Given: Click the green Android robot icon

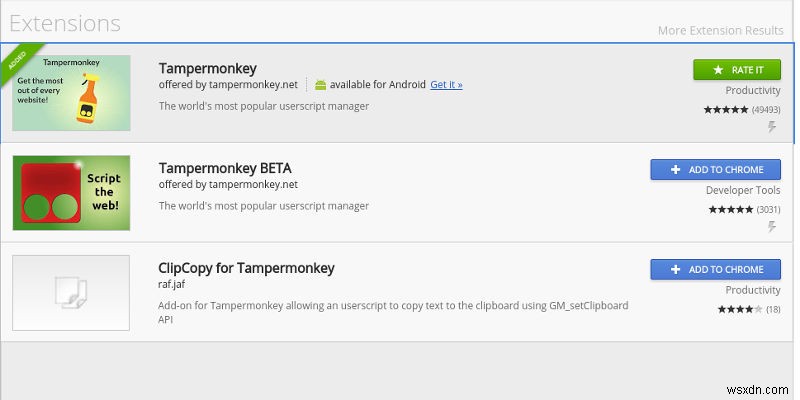Looking at the screenshot, I should pos(320,85).
